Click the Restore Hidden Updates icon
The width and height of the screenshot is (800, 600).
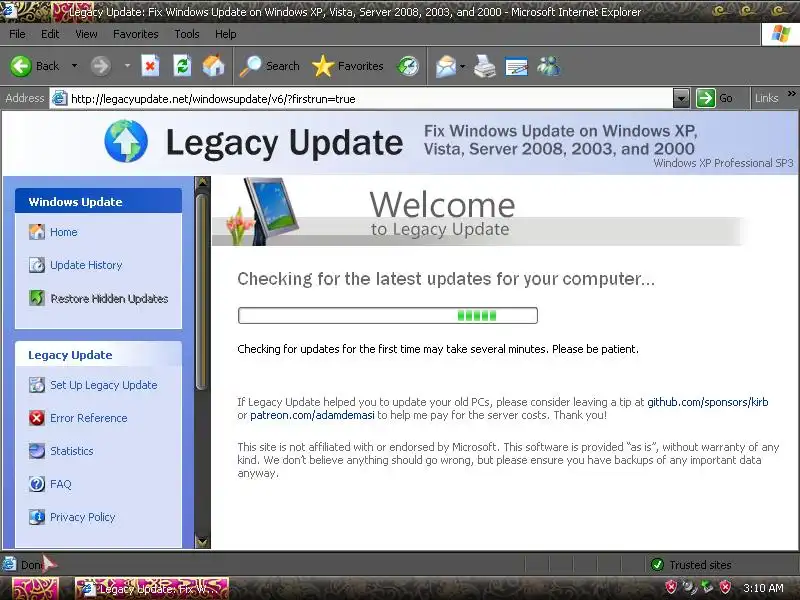click(37, 298)
